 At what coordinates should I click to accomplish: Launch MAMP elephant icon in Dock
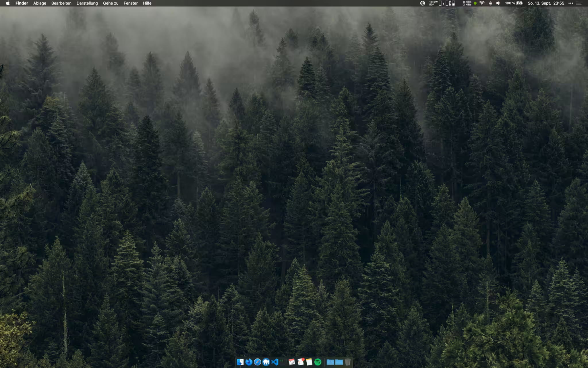pos(266,362)
